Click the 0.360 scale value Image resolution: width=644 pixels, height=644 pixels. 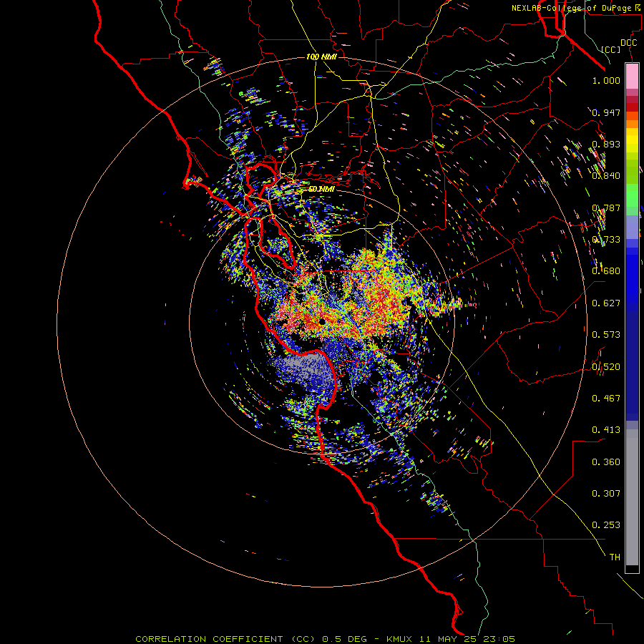(606, 462)
